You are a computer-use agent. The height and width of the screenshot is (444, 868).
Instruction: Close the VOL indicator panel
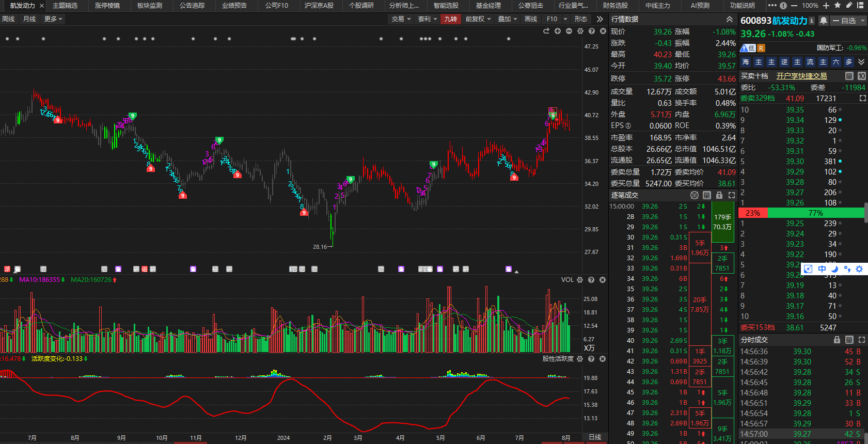pos(603,280)
